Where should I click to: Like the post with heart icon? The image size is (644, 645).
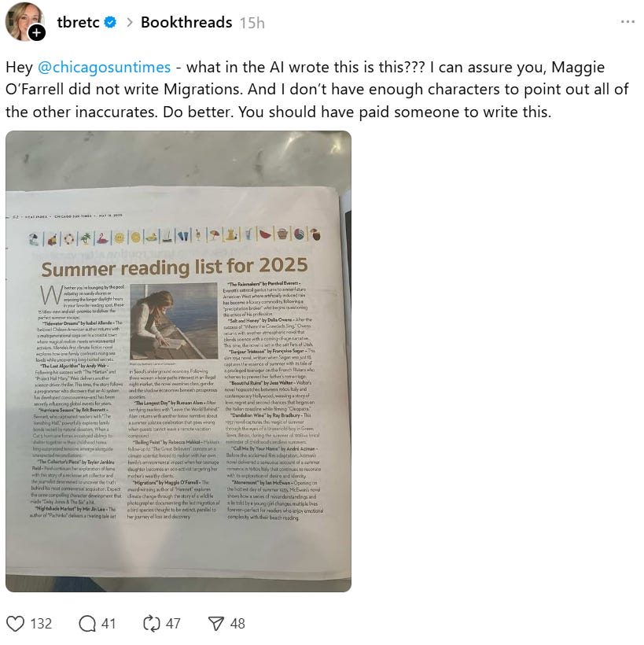click(15, 624)
